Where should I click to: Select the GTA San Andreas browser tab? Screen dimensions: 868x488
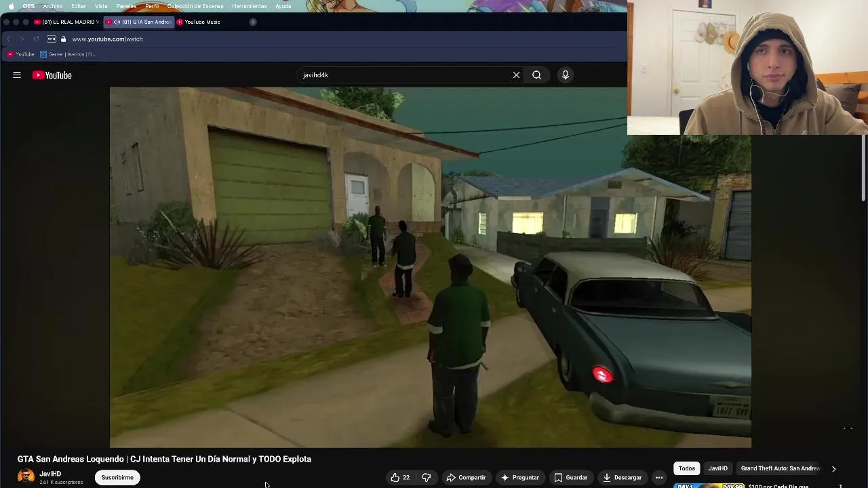[138, 22]
